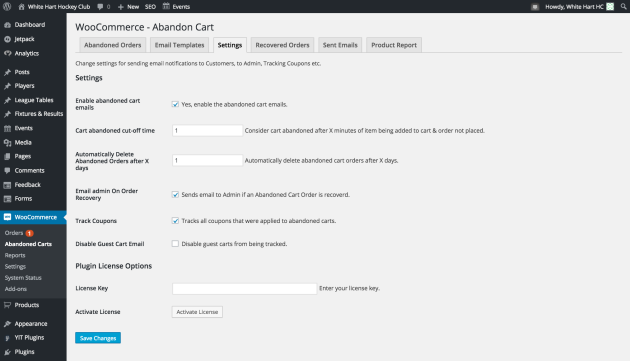Open Reports under WooCommerce
This screenshot has width=630, height=361.
15,255
